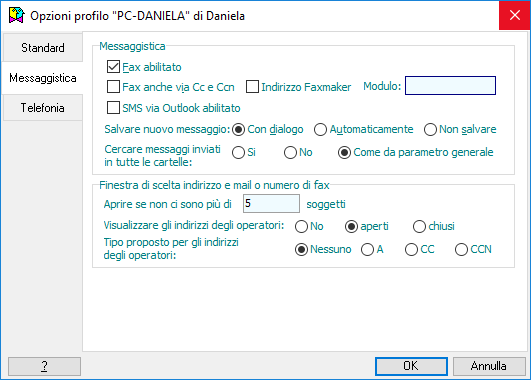Pick No for searching all folders
531x380 pixels.
point(290,152)
